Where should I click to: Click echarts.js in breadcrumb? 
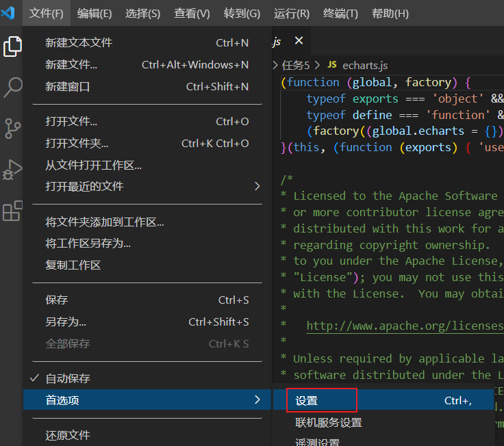(364, 65)
